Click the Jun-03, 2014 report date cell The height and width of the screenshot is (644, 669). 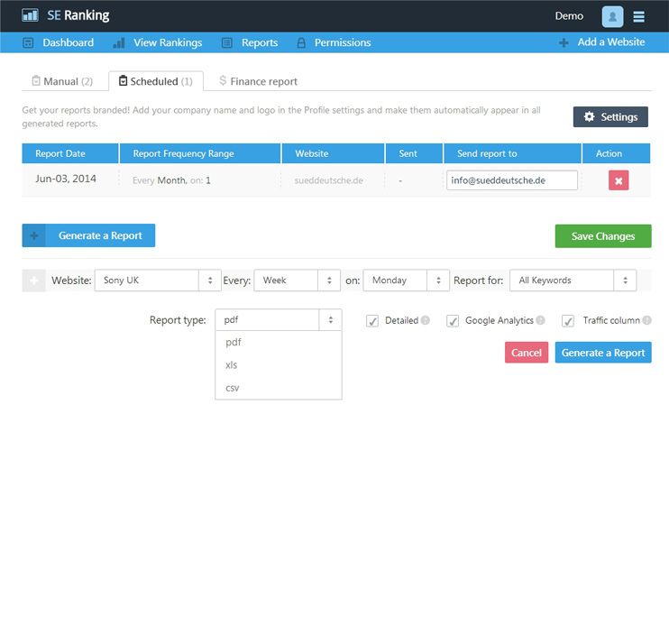pos(66,179)
